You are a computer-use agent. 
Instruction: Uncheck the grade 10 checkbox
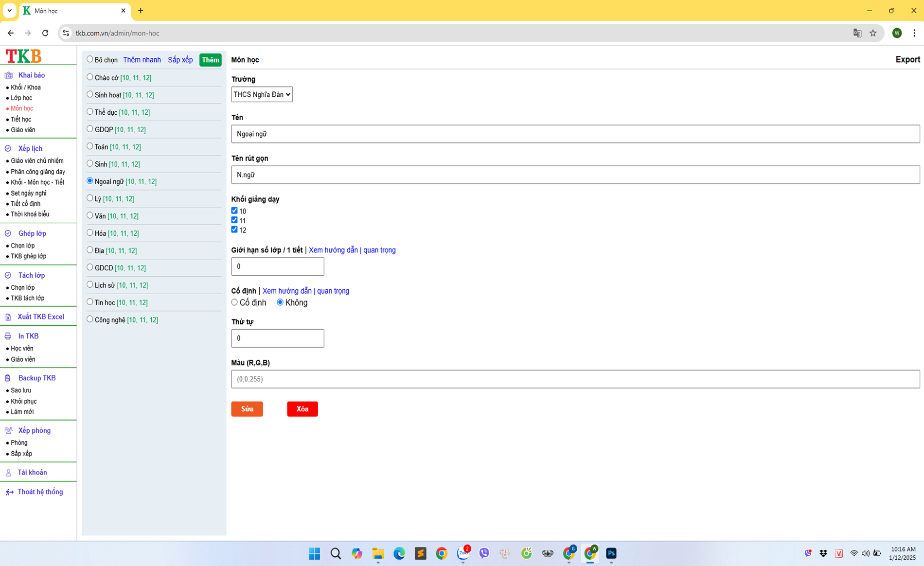[234, 211]
